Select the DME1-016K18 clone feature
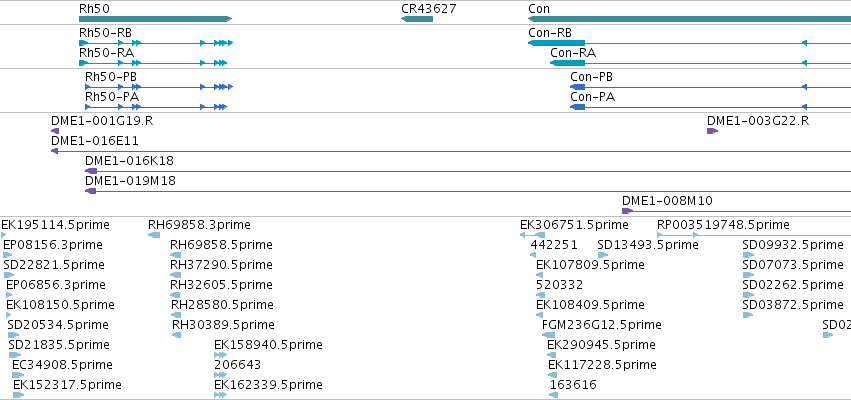Screen dimensions: 851x400 [x=468, y=171]
